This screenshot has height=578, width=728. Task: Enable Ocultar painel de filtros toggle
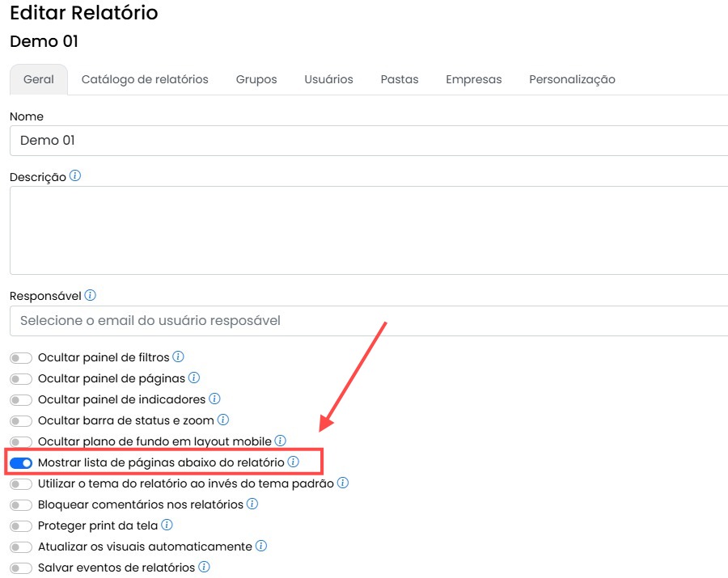pyautogui.click(x=21, y=357)
